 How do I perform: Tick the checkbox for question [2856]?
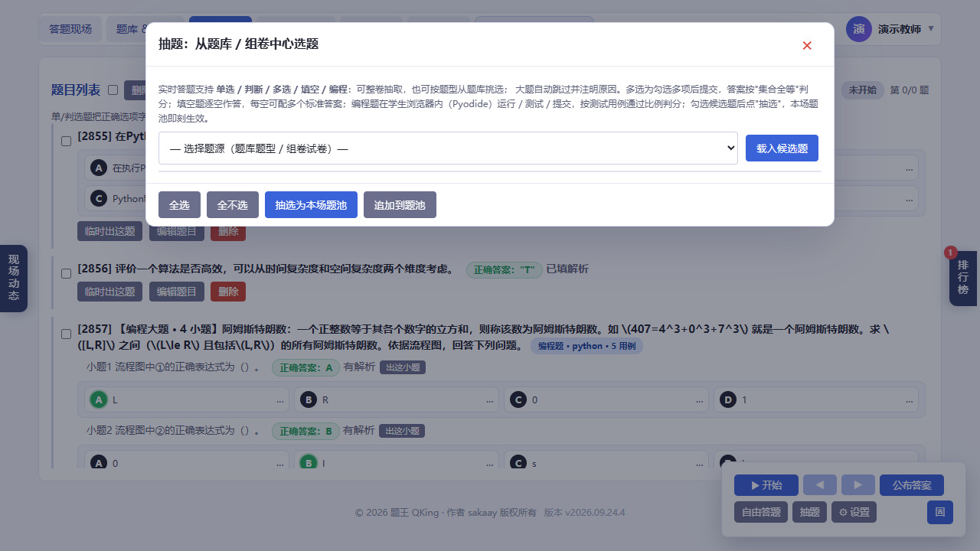click(x=66, y=272)
